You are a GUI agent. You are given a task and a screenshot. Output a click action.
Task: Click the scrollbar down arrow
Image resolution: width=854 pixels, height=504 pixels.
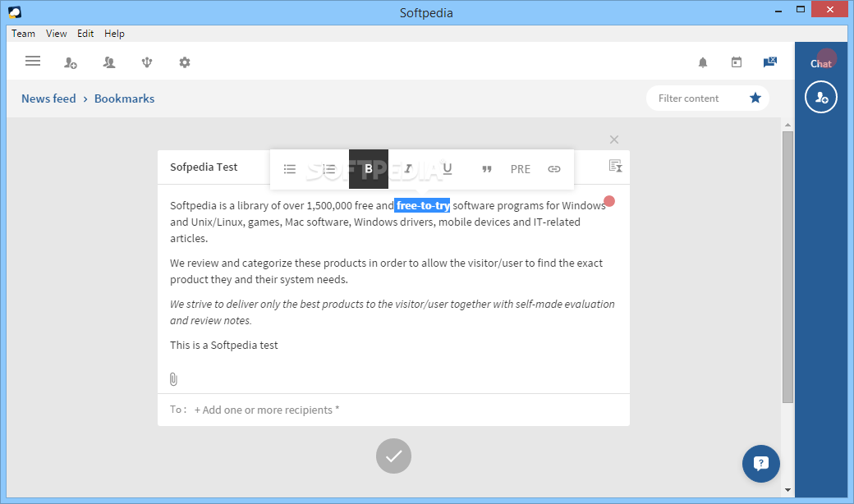787,490
